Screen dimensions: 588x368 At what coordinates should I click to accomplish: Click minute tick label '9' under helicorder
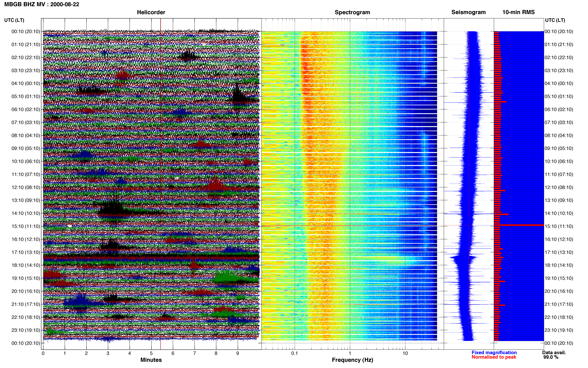[238, 353]
